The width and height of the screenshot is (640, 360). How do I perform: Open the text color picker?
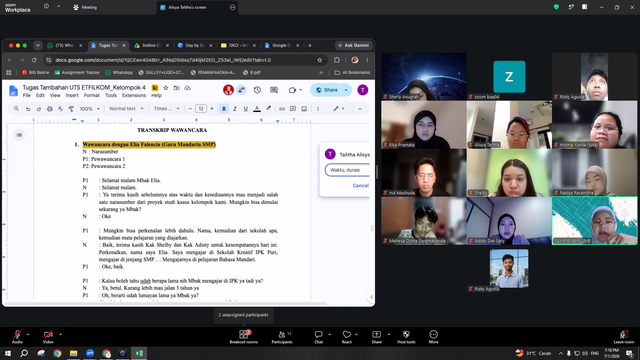click(257, 109)
